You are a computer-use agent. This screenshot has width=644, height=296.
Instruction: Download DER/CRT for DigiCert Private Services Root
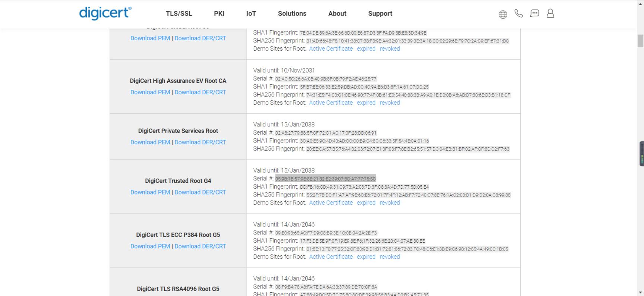coord(200,142)
